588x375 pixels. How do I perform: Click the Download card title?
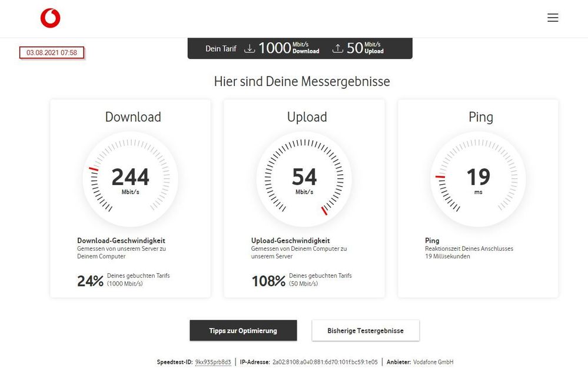pyautogui.click(x=133, y=117)
